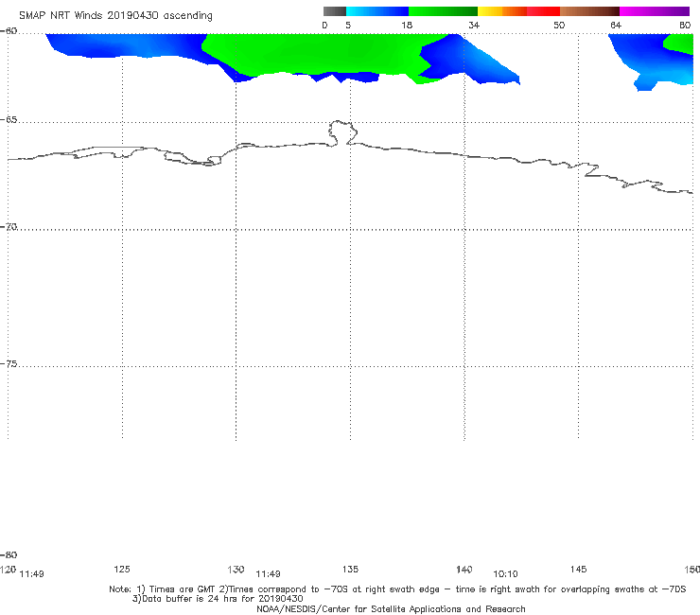
Task: Pick the yellow-to-red segment of the color bar
Action: (518, 11)
